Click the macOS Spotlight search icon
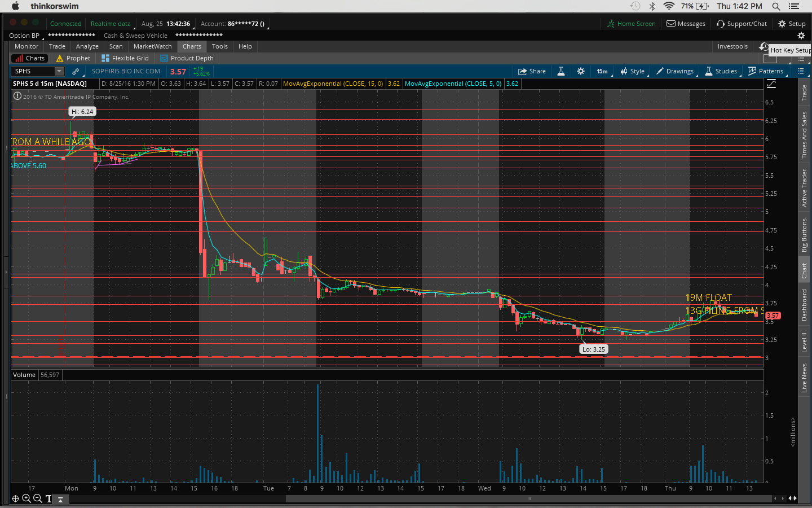The width and height of the screenshot is (812, 508). click(776, 6)
